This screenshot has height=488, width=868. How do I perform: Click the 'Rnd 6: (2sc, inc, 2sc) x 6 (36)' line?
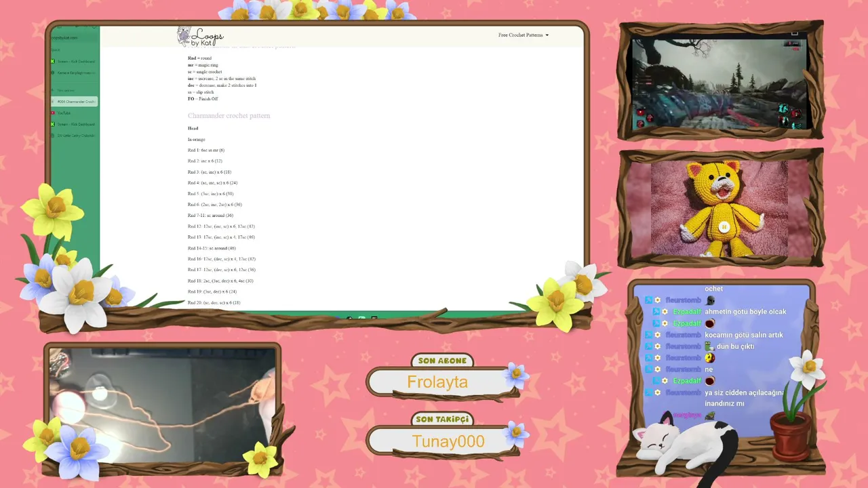[215, 205]
